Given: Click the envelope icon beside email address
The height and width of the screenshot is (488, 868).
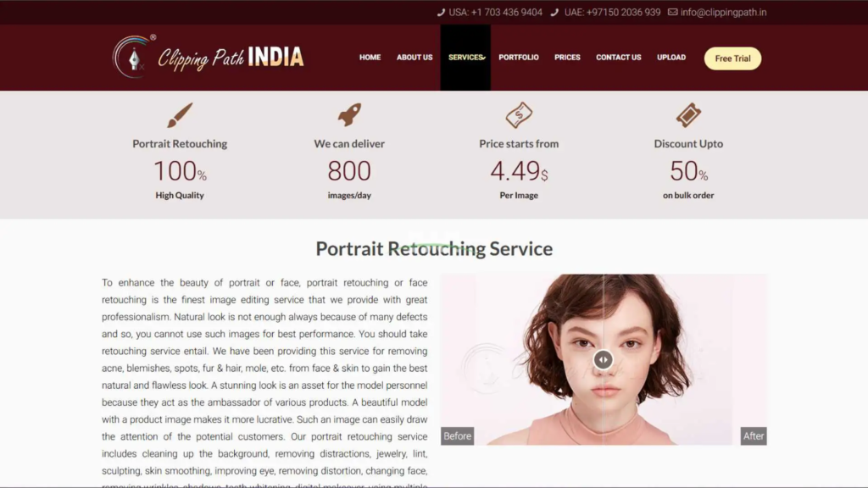Looking at the screenshot, I should [672, 12].
